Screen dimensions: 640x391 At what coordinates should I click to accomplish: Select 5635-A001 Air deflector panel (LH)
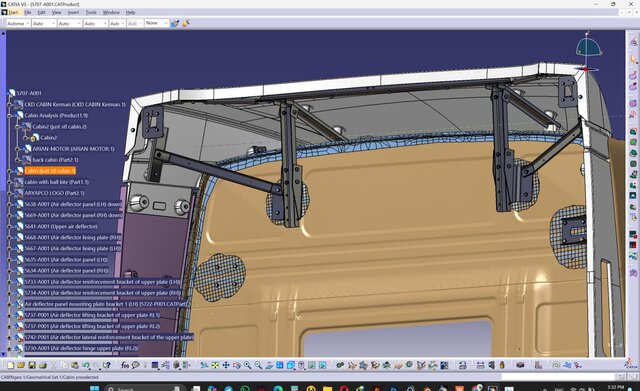[x=66, y=260]
